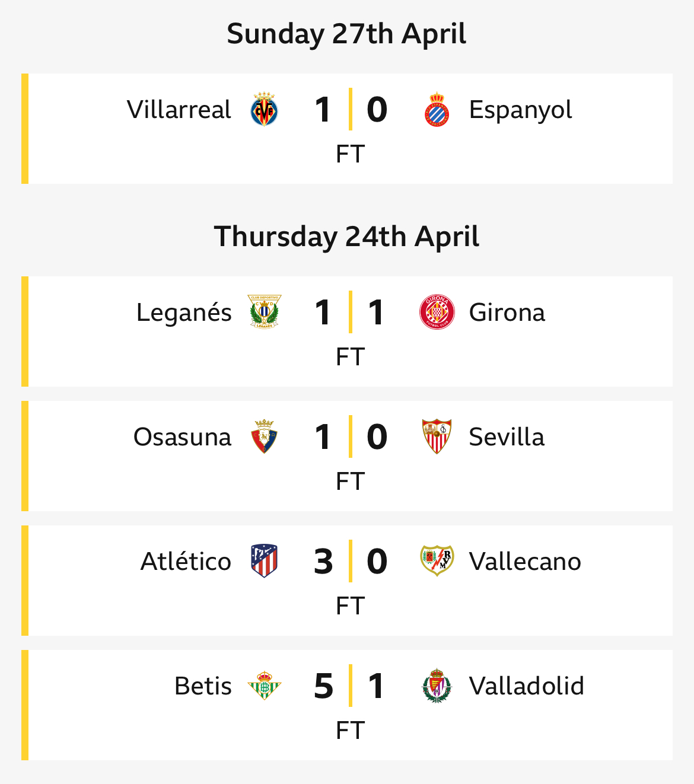Open the Villarreal team name link

[x=179, y=110]
